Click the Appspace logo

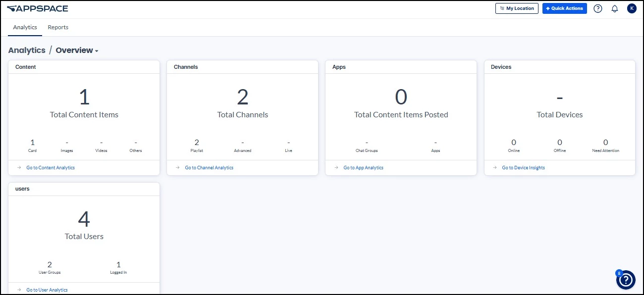click(x=37, y=8)
